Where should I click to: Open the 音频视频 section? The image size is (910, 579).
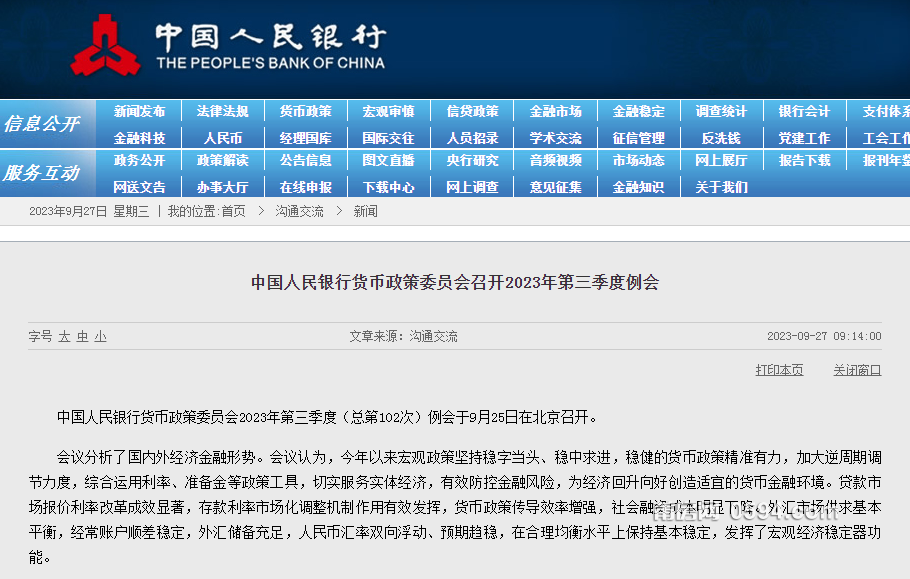[x=555, y=160]
